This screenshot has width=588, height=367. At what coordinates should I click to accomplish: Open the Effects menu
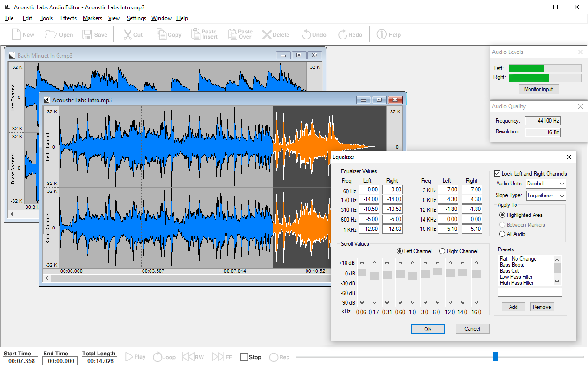pyautogui.click(x=68, y=18)
